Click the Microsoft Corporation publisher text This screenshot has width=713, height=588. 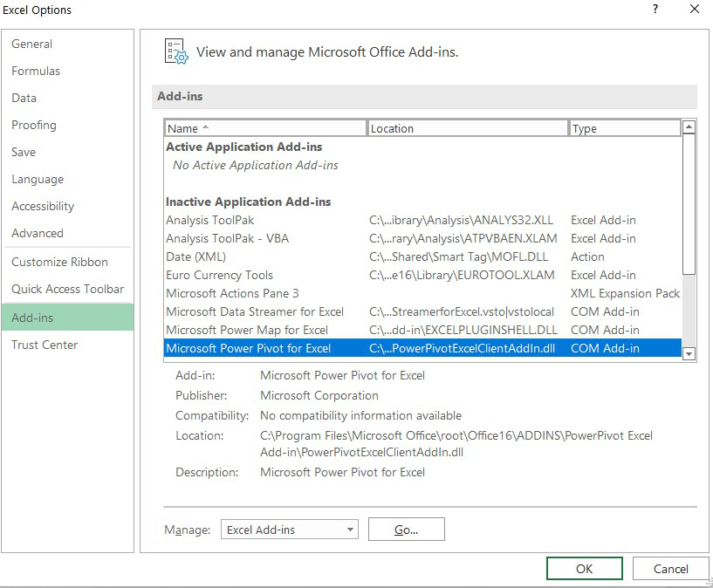[319, 395]
